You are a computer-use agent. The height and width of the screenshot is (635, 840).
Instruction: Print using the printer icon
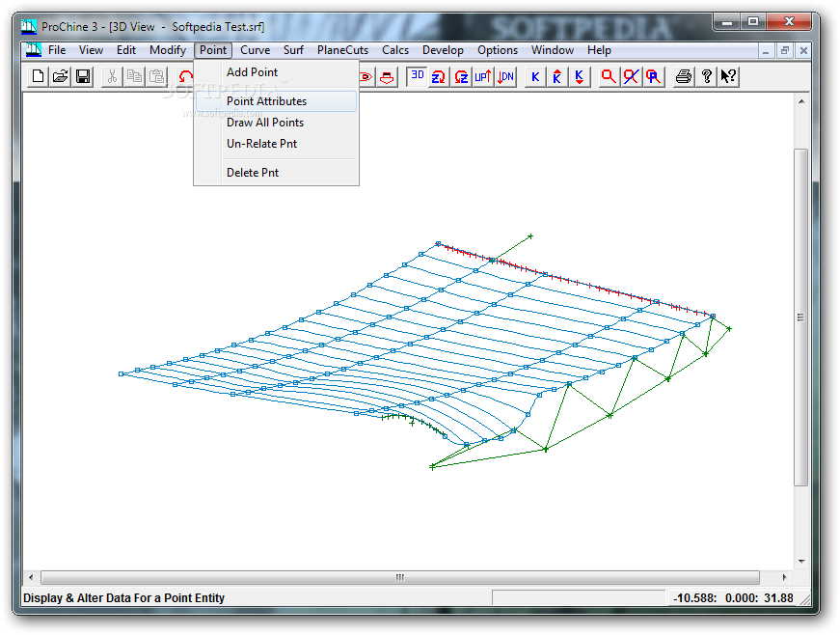coord(683,76)
